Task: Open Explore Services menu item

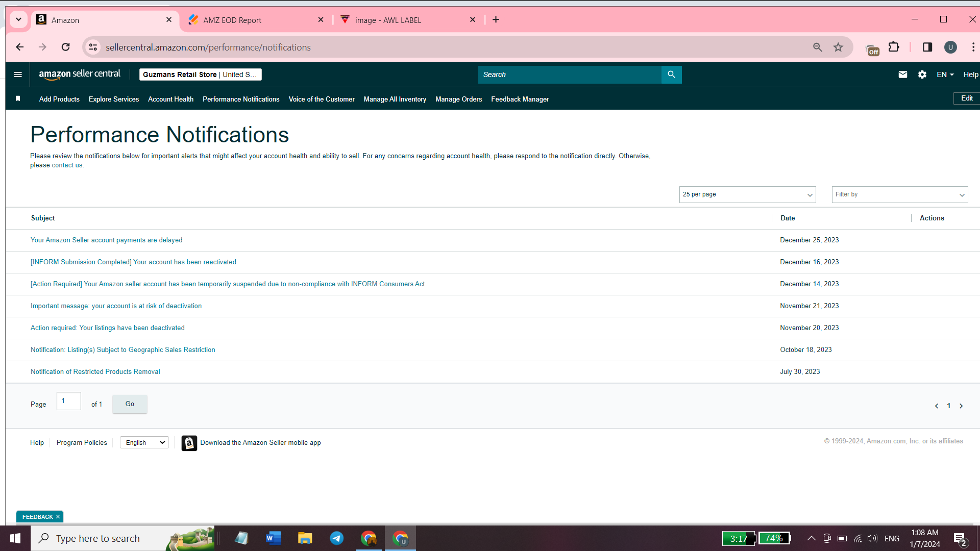Action: point(114,99)
